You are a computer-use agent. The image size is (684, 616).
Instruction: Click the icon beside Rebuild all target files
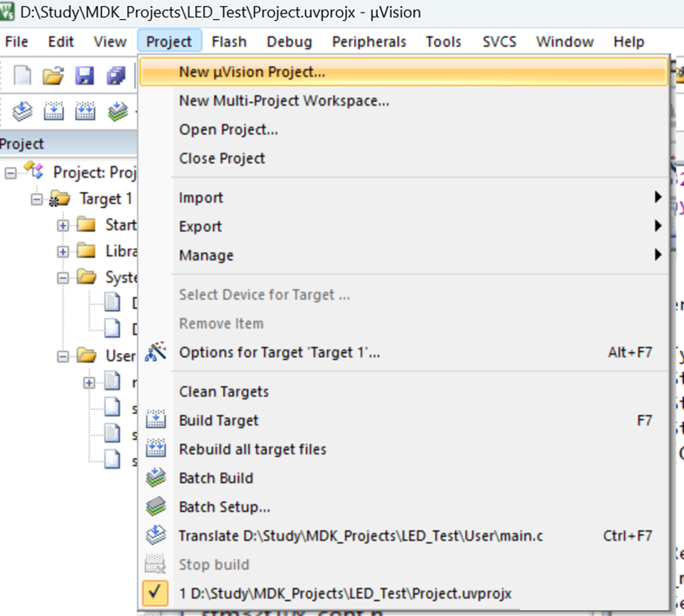[156, 448]
